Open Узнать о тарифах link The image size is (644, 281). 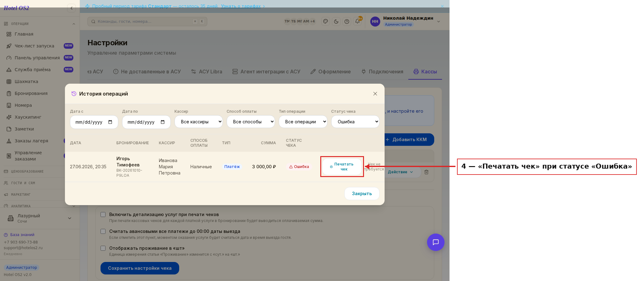coord(241,6)
